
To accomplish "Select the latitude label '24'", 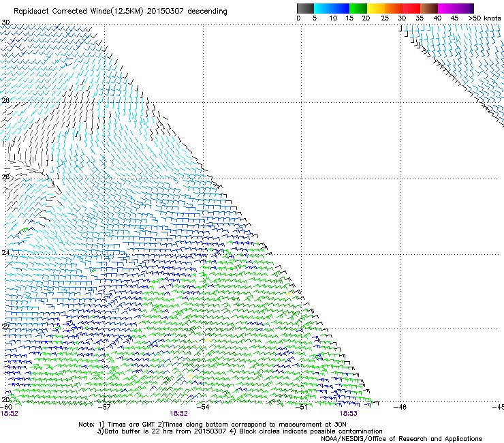I will (5, 253).
